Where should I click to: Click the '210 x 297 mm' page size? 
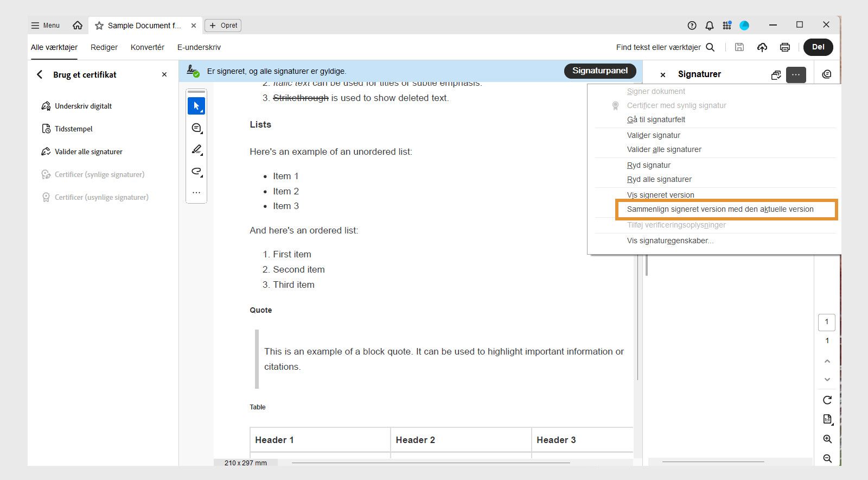pyautogui.click(x=246, y=463)
